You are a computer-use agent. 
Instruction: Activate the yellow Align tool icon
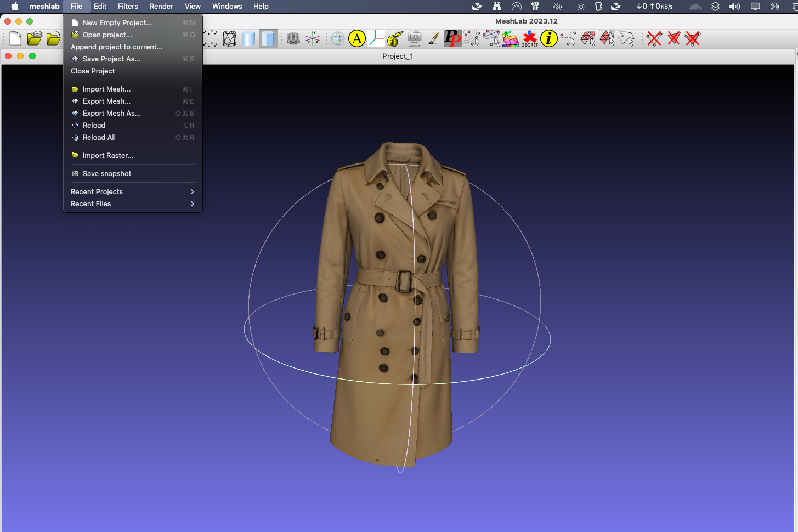click(x=357, y=38)
